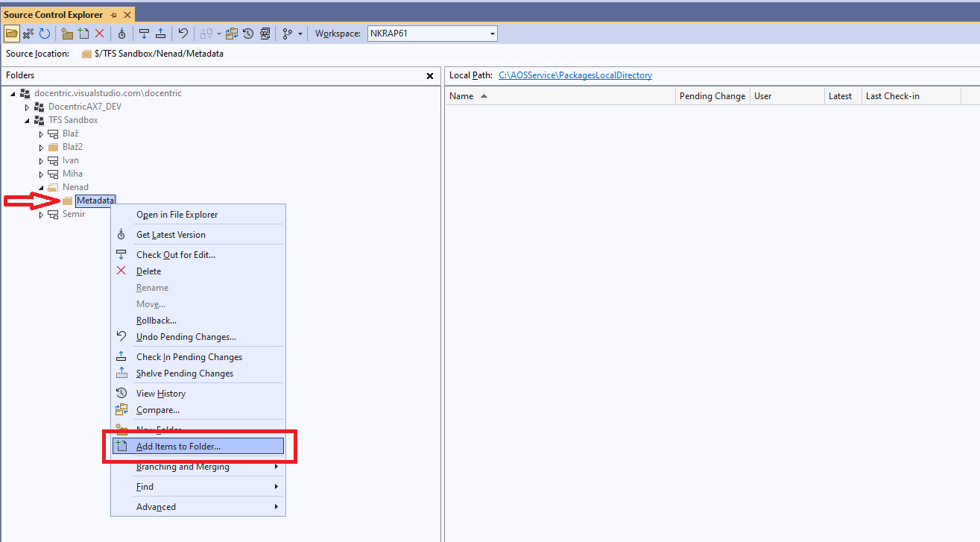Click the Get Latest Version toolbar icon
The height and width of the screenshot is (542, 980).
pyautogui.click(x=121, y=34)
